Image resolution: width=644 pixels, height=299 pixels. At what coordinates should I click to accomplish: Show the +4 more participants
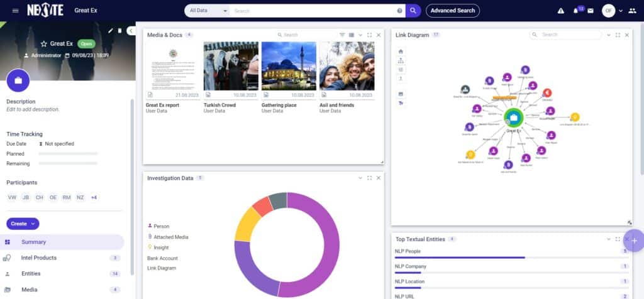coord(94,198)
